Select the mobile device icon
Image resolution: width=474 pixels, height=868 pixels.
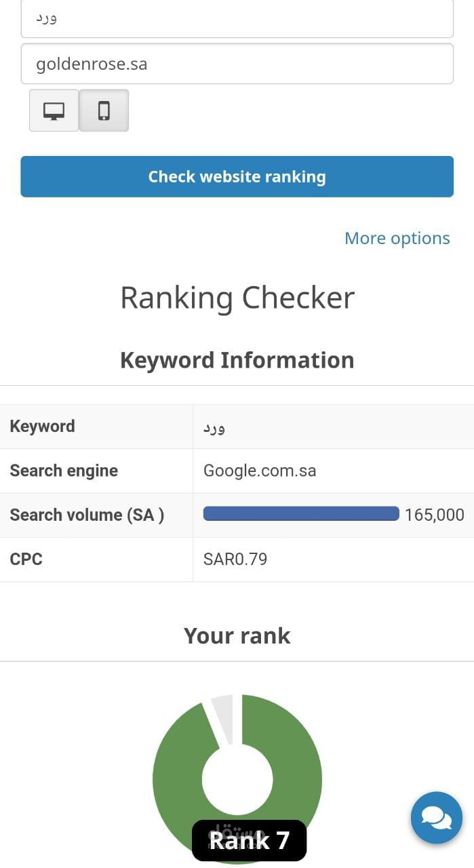[x=104, y=111]
